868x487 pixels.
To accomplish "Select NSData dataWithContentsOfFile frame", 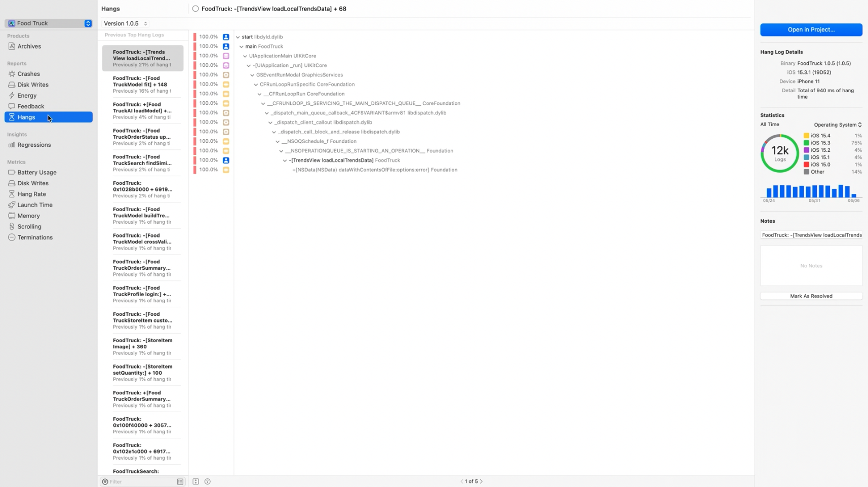I will [x=375, y=170].
